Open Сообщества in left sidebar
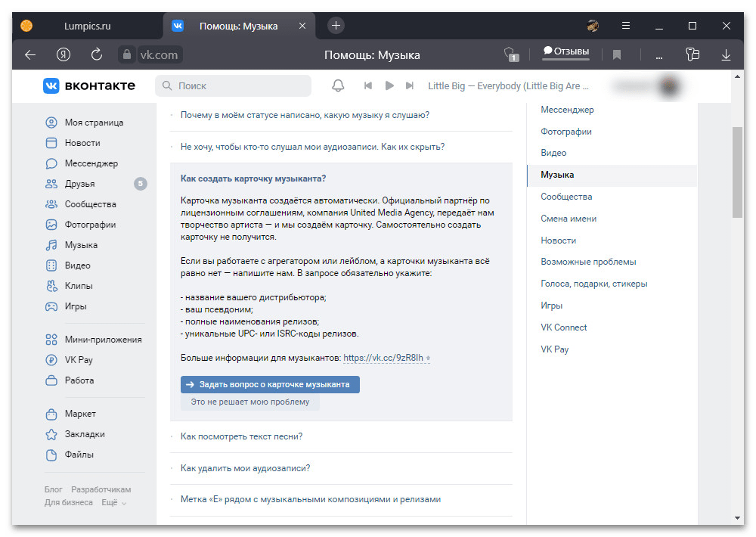 [x=90, y=204]
